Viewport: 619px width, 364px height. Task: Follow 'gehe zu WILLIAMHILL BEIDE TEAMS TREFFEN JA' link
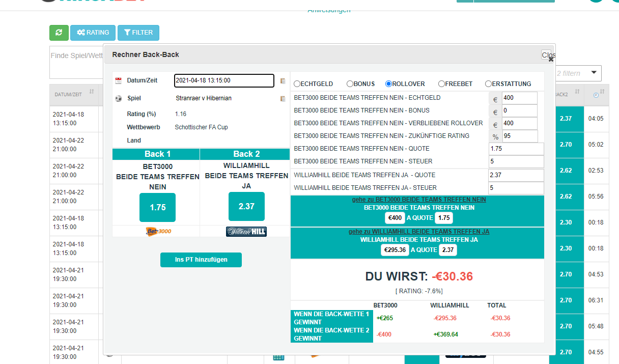coord(419,232)
